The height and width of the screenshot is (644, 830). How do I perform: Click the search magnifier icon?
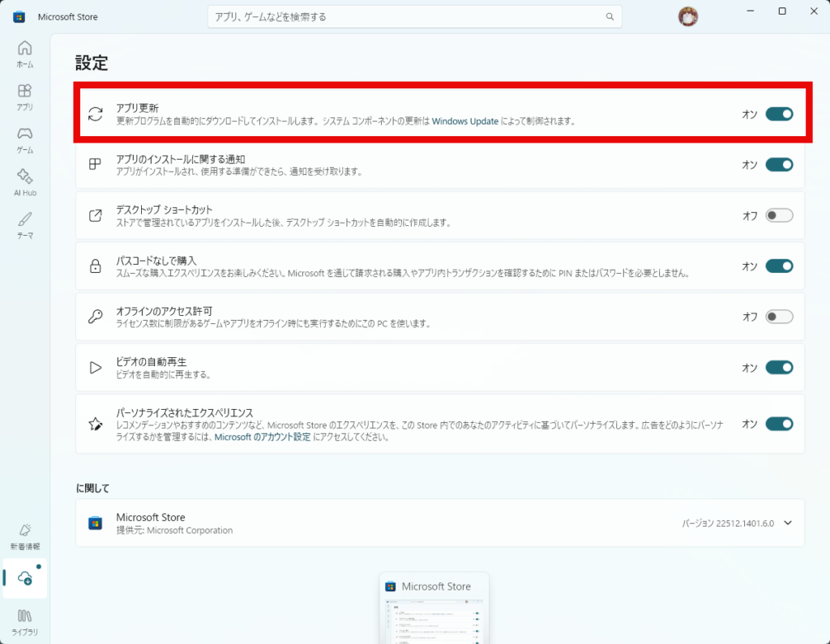[610, 17]
